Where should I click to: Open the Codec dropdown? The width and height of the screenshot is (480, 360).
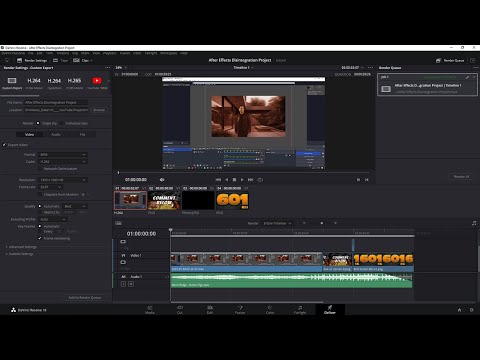tap(63, 162)
